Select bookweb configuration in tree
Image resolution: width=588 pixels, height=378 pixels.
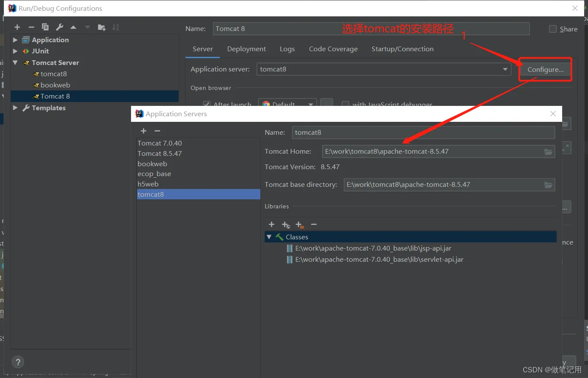click(55, 85)
